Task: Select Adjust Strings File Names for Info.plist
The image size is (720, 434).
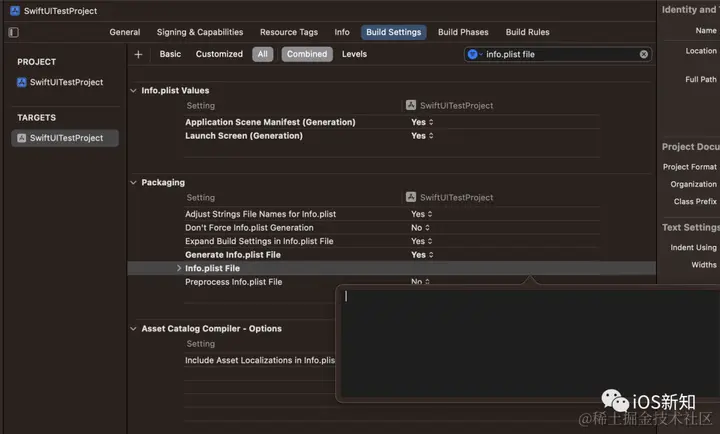Action: [x=260, y=214]
